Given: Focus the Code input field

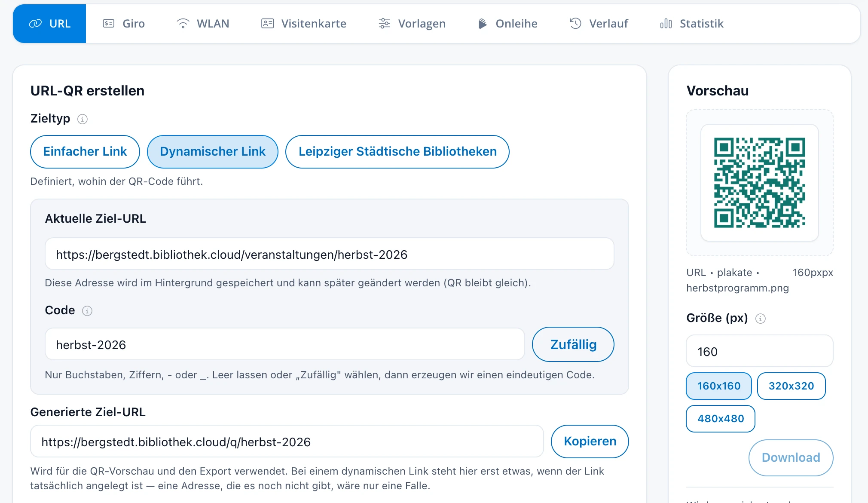Looking at the screenshot, I should tap(285, 344).
